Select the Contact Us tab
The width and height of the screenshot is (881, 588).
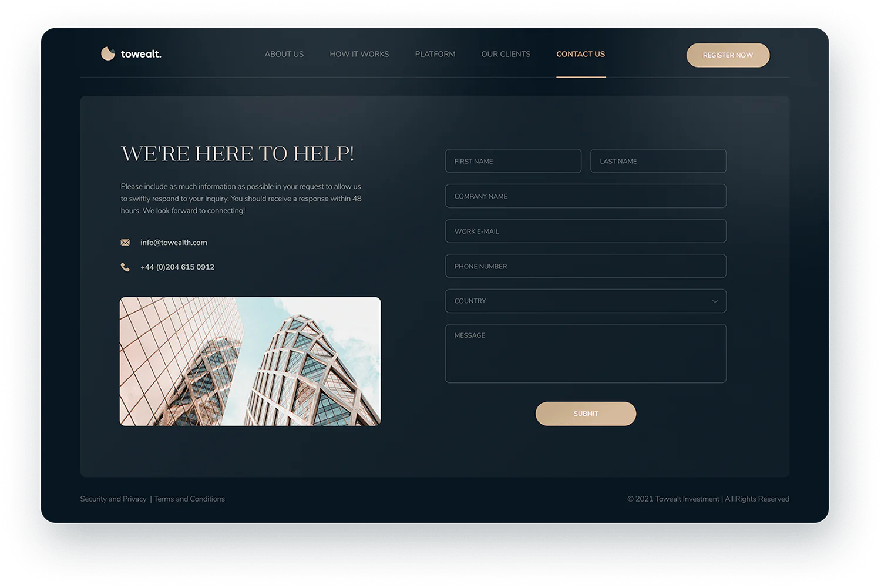[581, 54]
